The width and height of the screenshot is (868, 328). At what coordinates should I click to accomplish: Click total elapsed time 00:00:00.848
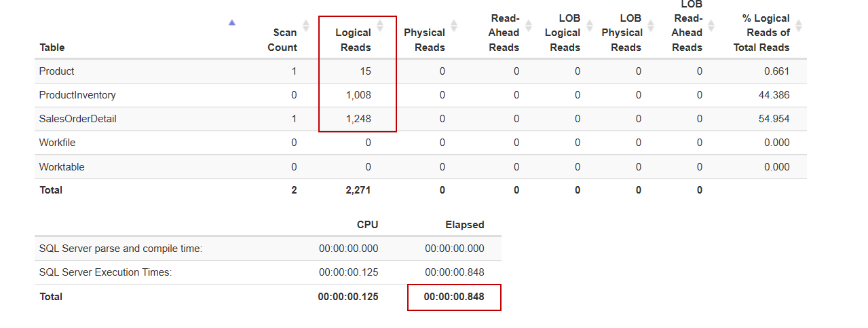[x=454, y=297]
